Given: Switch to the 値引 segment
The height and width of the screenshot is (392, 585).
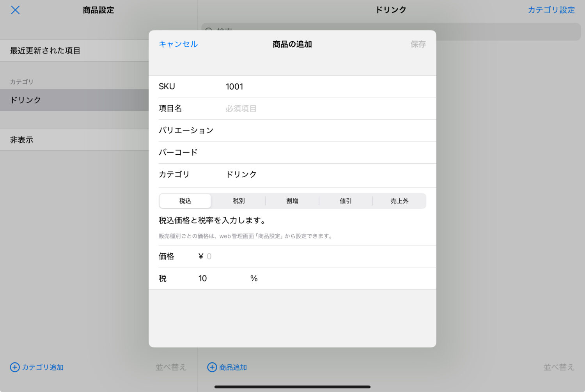Looking at the screenshot, I should [x=346, y=201].
